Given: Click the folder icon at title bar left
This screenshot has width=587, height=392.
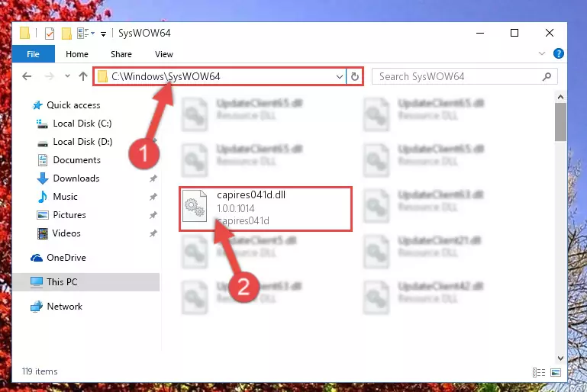Looking at the screenshot, I should 24,34.
